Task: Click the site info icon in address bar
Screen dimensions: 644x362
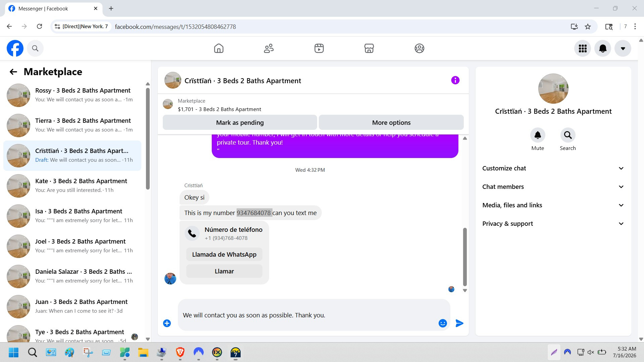Action: [57, 27]
